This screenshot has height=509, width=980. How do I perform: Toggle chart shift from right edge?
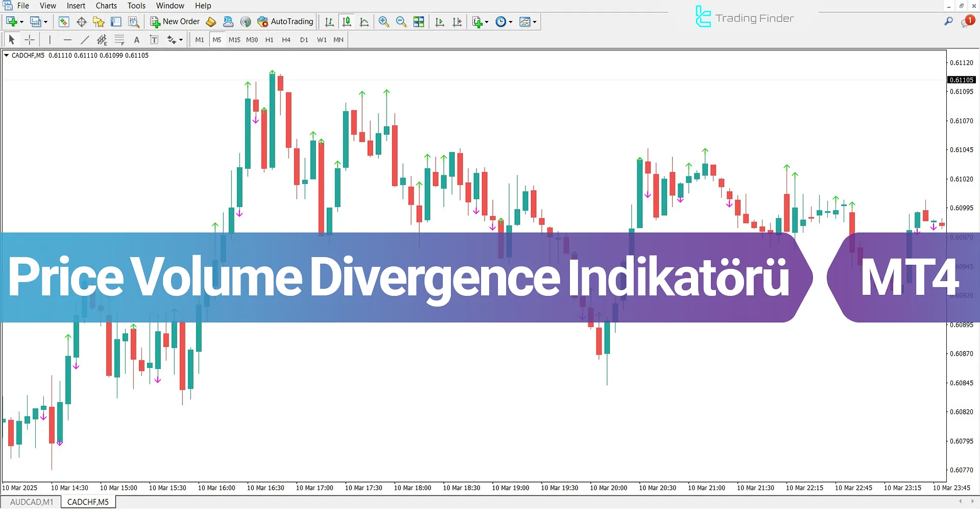coord(457,21)
